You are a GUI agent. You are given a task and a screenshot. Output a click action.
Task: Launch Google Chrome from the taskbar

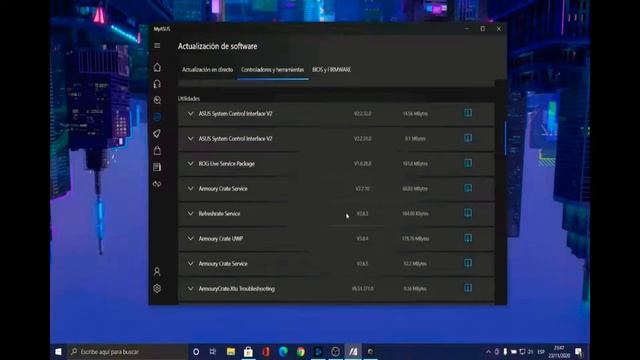301,351
